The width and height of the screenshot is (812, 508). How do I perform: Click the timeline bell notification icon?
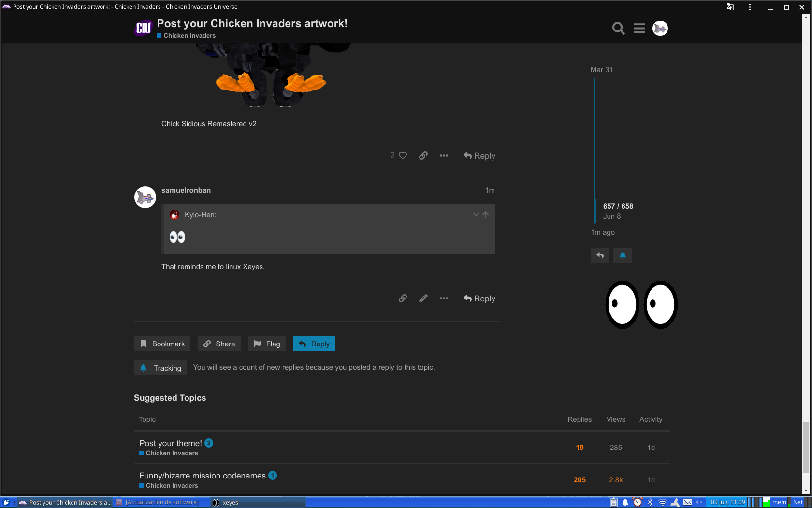(x=623, y=255)
